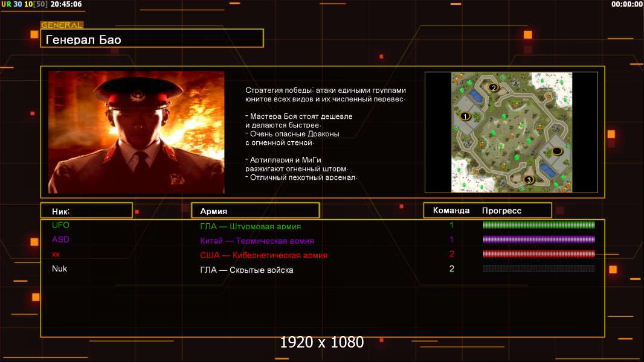Click team number 2 in Nuk row
644x362 pixels.
pyautogui.click(x=452, y=268)
